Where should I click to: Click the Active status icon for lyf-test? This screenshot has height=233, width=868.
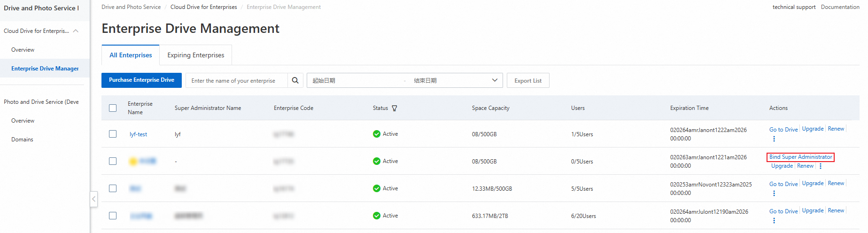coord(377,134)
